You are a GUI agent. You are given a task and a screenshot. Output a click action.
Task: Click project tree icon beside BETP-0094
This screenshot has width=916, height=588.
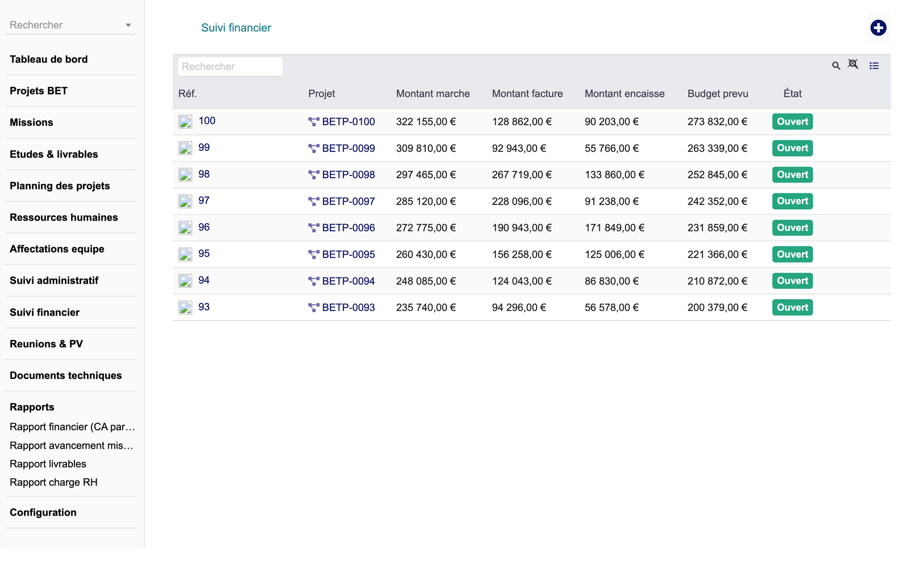pos(313,281)
